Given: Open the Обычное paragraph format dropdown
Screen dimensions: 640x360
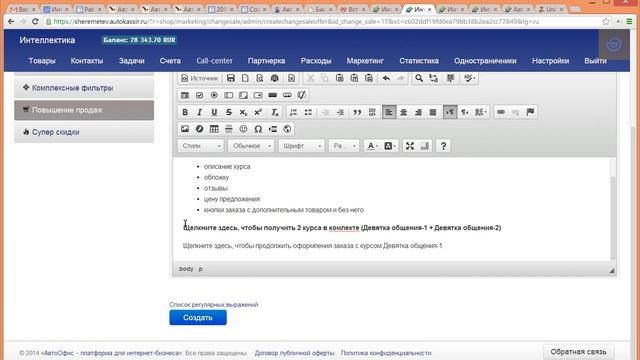Looking at the screenshot, I should coord(251,146).
